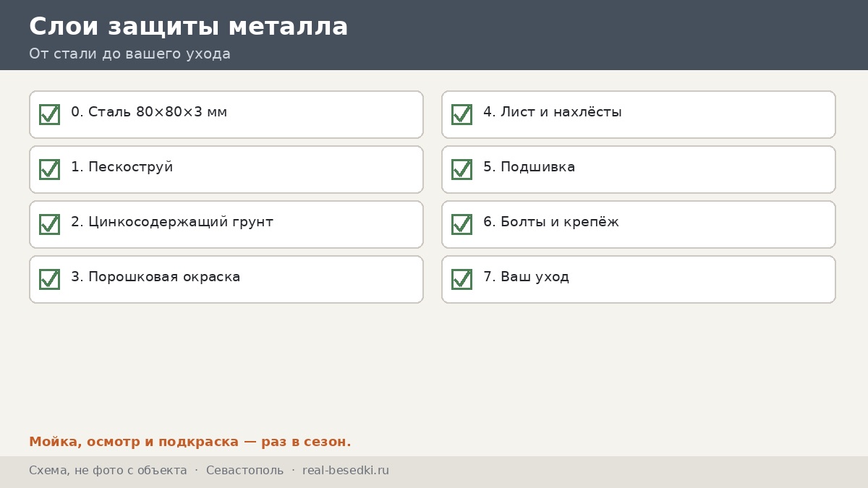Open the real-besedki.ru link in footer
868x488 pixels.
[x=346, y=471]
